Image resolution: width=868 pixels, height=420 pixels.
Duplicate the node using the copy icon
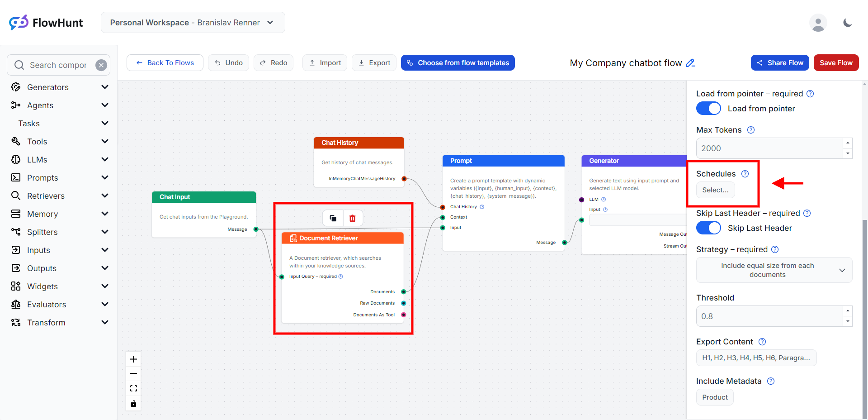pyautogui.click(x=333, y=218)
